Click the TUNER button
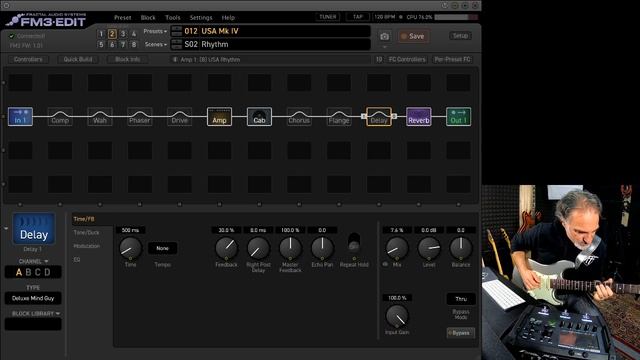The image size is (640, 360). [328, 17]
